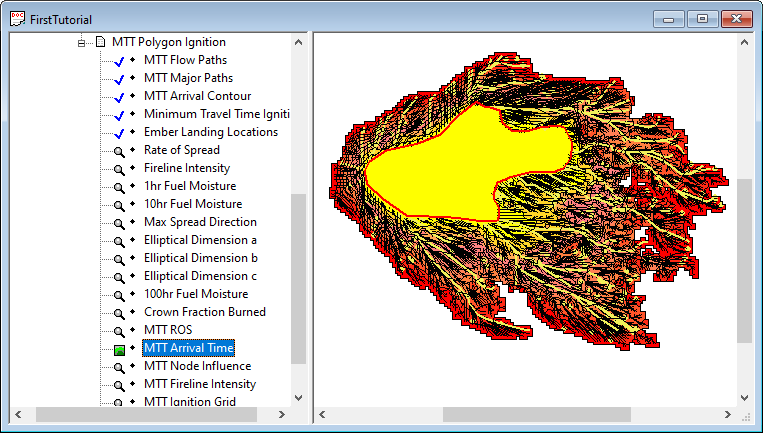763x433 pixels.
Task: Click magnifier icon beside MTT Node Influence
Action: pyautogui.click(x=119, y=367)
